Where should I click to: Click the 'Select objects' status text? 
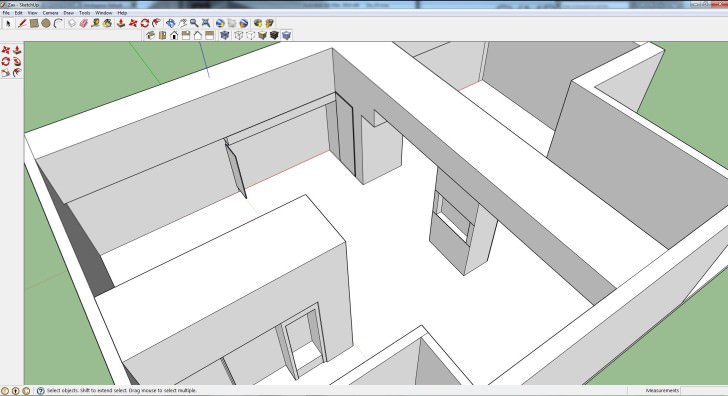(121, 391)
